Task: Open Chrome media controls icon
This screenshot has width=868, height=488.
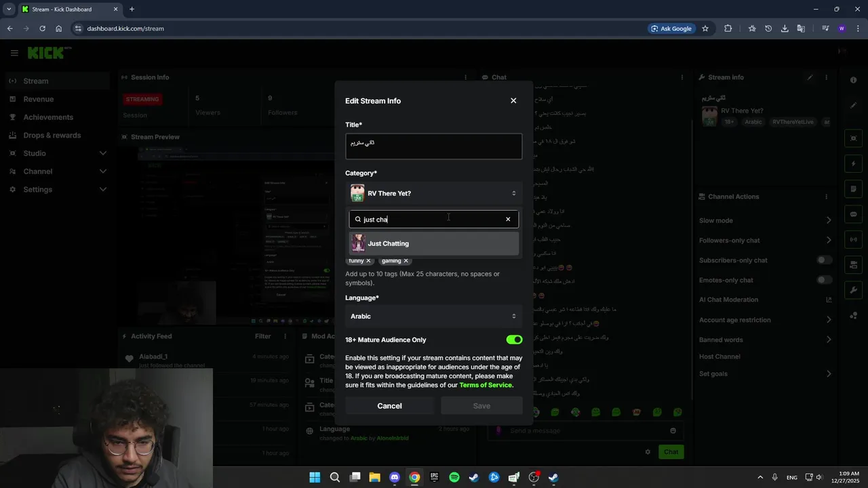Action: pyautogui.click(x=825, y=28)
